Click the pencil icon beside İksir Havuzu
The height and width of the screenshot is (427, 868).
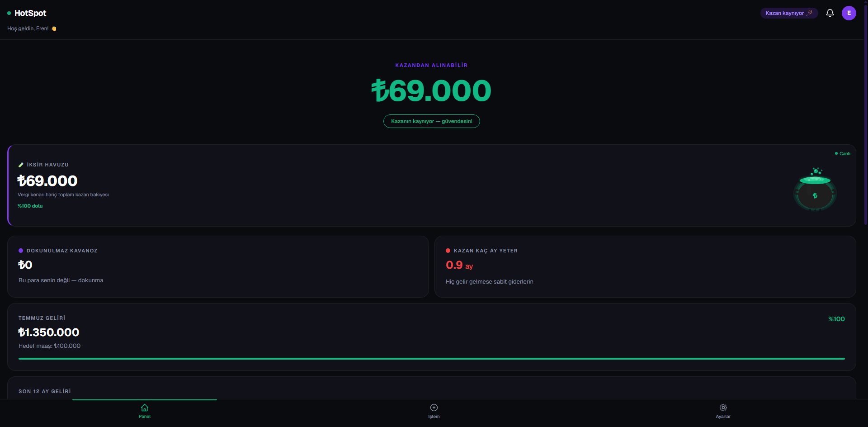click(21, 165)
